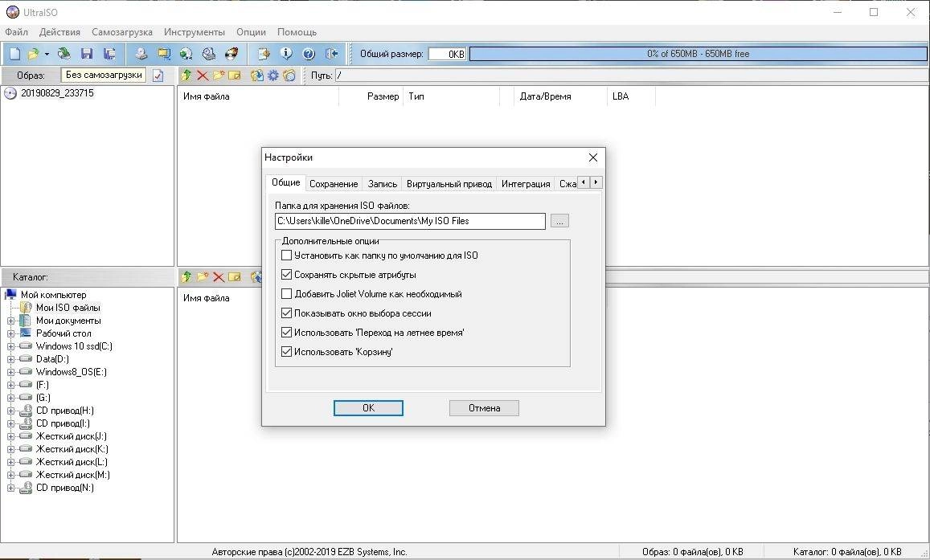Click the yellow monitor icon in the main toolbar
The width and height of the screenshot is (930, 560).
pos(164,54)
